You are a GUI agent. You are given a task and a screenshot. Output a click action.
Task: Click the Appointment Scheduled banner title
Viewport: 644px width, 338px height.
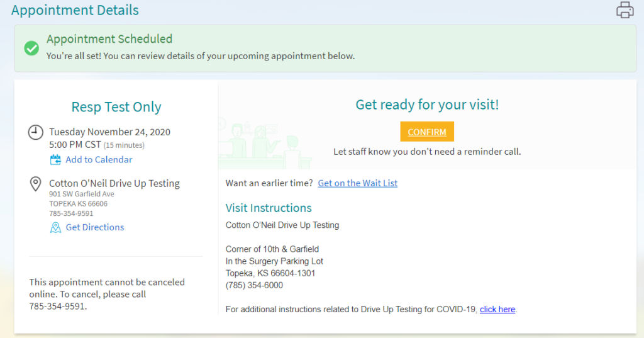click(x=109, y=40)
